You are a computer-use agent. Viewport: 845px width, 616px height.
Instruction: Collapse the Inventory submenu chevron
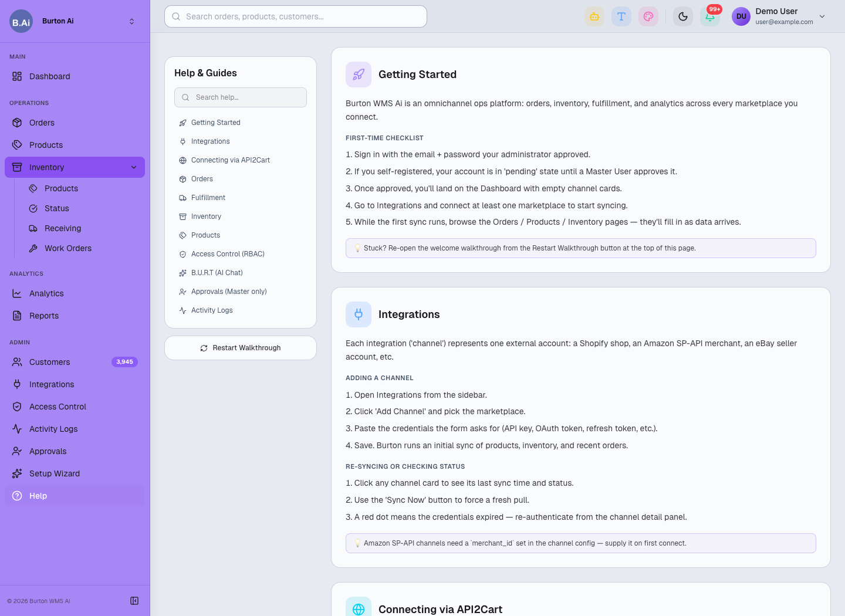coord(134,167)
